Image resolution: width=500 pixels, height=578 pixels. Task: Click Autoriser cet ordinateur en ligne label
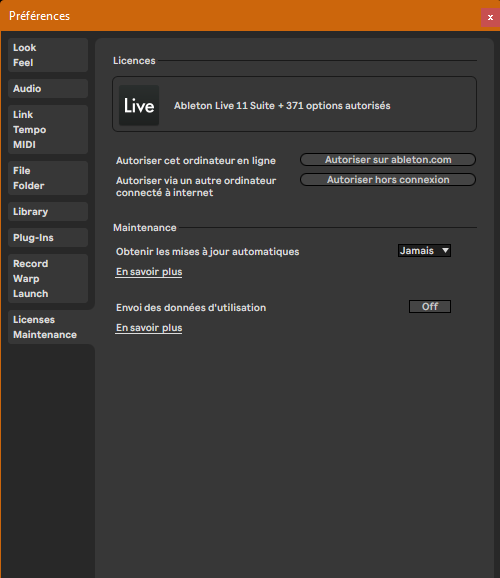click(x=196, y=161)
